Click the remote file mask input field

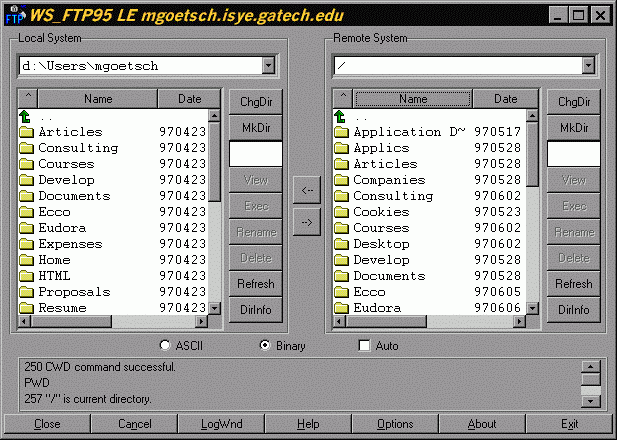click(573, 153)
